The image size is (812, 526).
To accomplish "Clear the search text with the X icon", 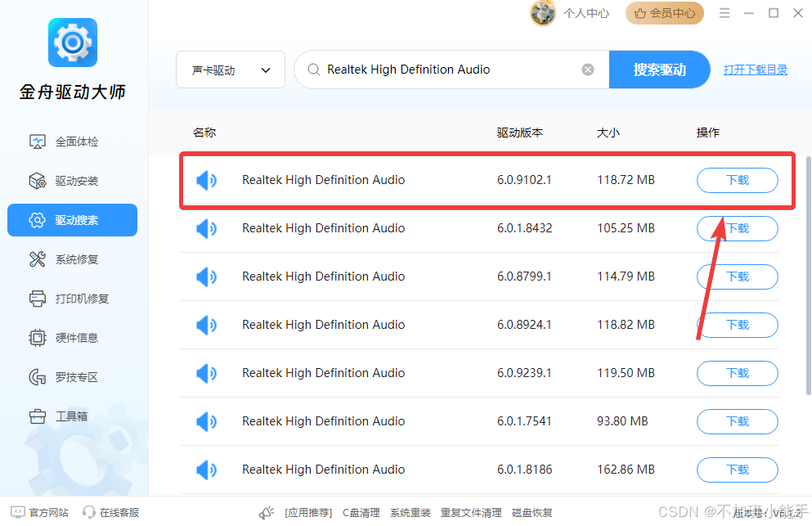I will pos(588,70).
